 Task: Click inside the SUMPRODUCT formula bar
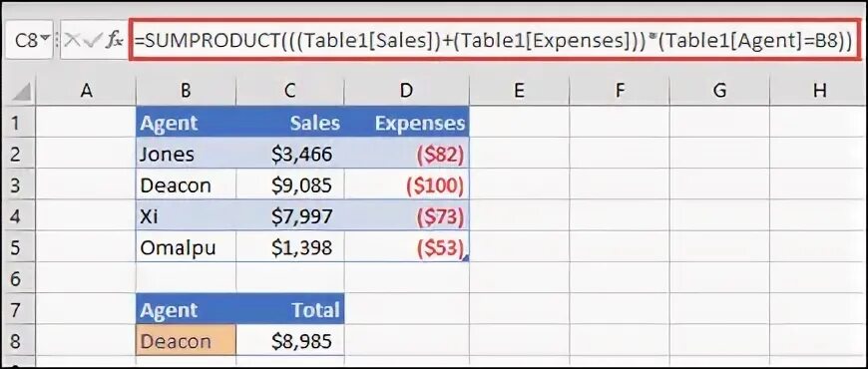point(495,40)
